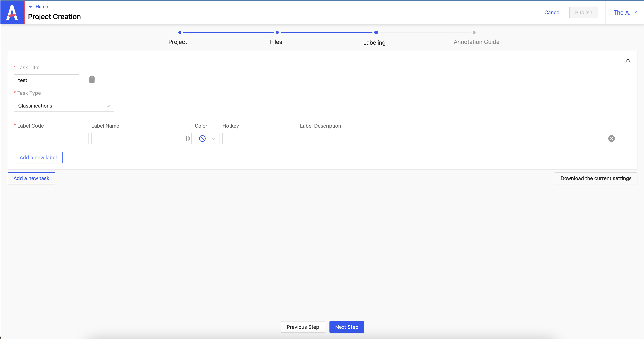Screen dimensions: 644x339
Task: Open The A. user menu
Action: pos(625,13)
